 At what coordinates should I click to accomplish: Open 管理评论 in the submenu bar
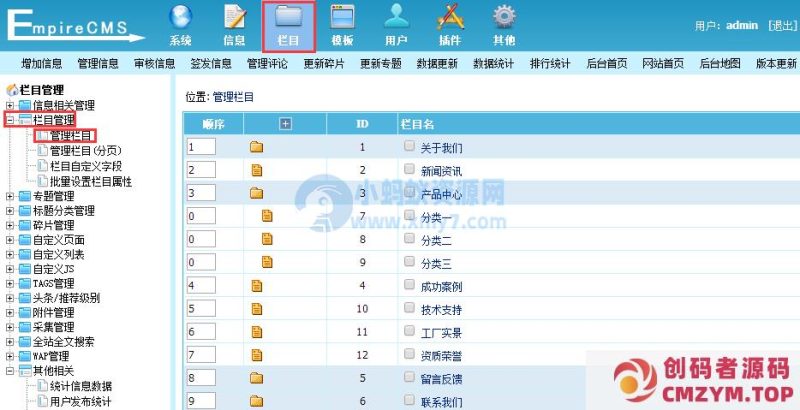click(x=267, y=64)
